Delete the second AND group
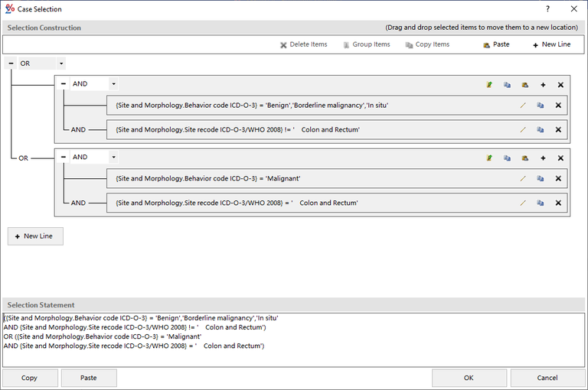 [x=560, y=158]
